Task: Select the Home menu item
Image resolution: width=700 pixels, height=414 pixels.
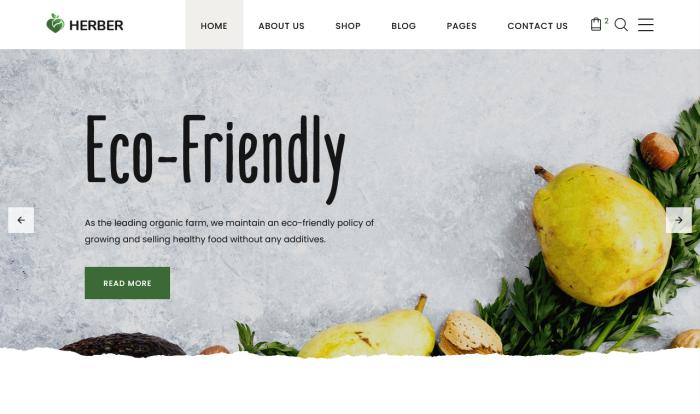Action: coord(214,26)
